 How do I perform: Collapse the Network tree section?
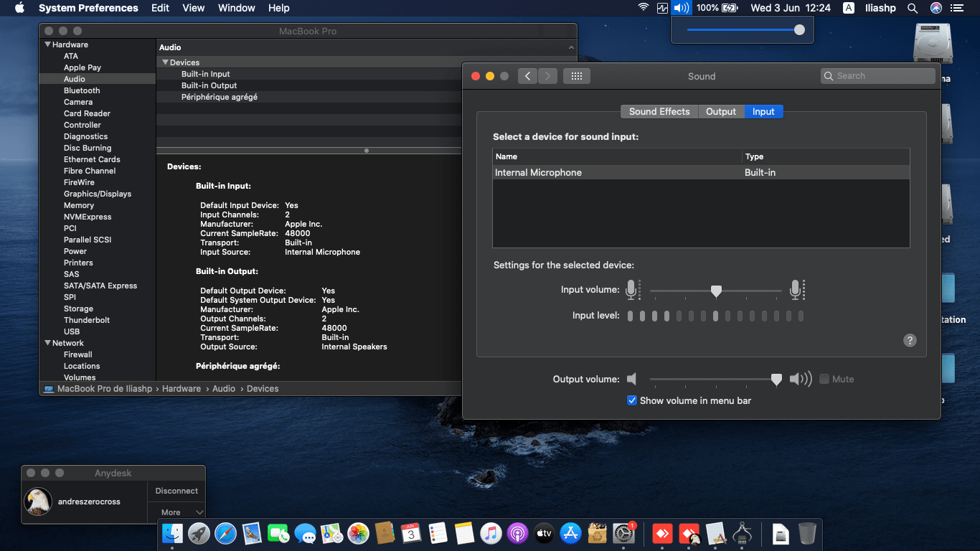point(48,343)
